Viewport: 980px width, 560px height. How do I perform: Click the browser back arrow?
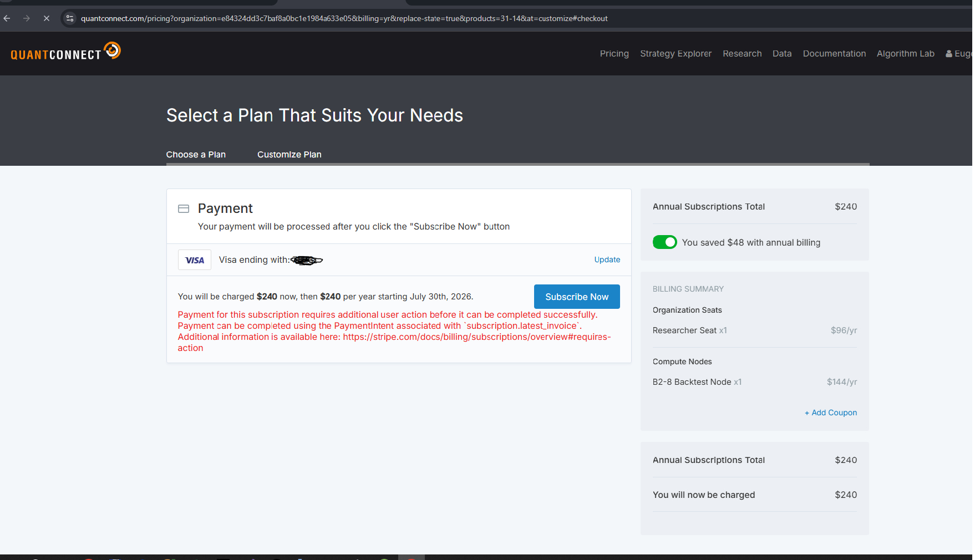pyautogui.click(x=7, y=18)
